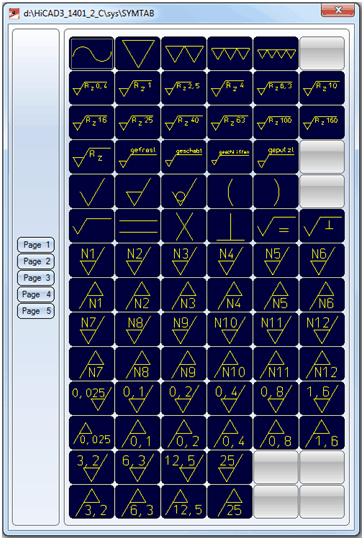The image size is (363, 538).
Task: Open Page 3 of symbols
Action: click(x=36, y=278)
